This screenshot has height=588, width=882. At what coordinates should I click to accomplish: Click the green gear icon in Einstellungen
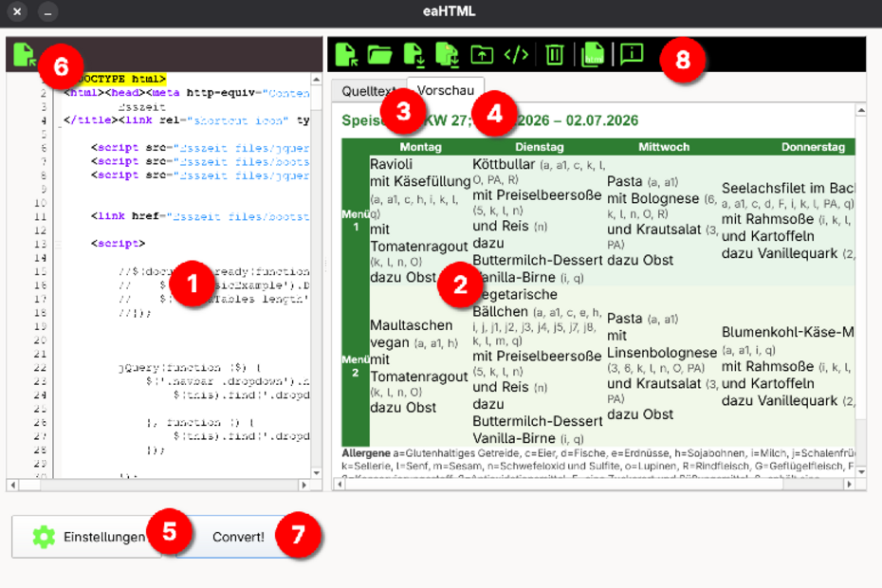tap(44, 537)
